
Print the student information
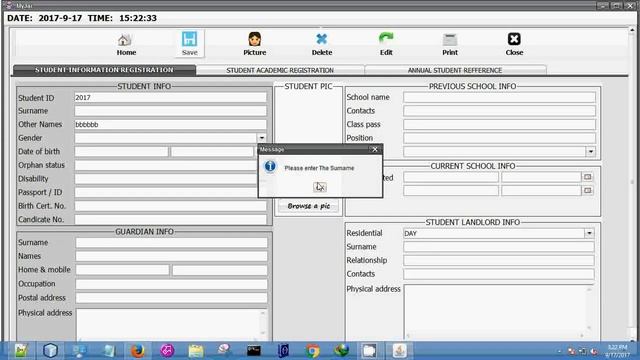tap(450, 44)
